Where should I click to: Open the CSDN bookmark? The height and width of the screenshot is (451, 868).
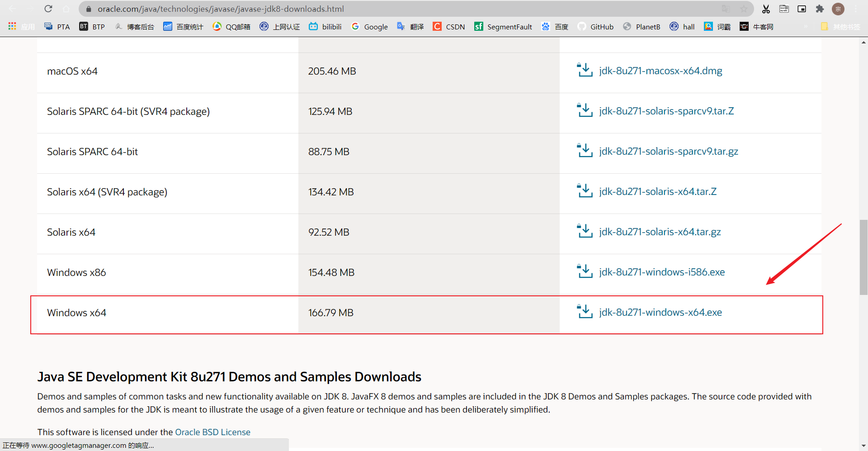449,27
